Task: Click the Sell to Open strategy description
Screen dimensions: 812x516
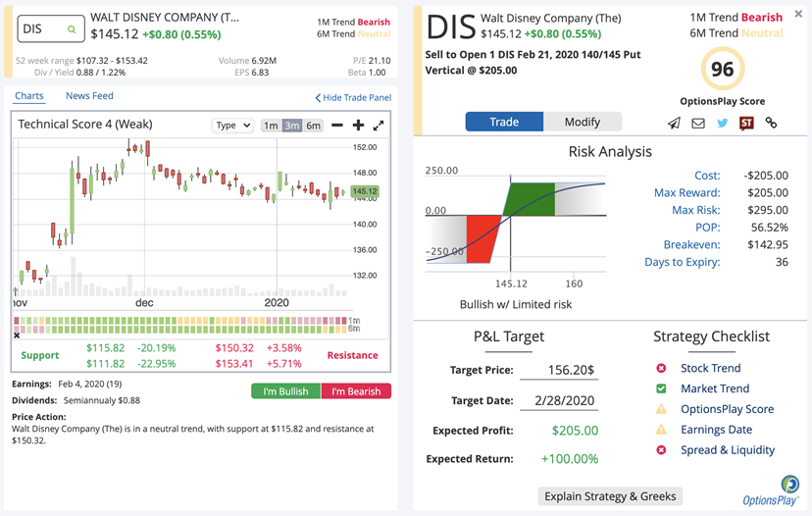Action: tap(533, 62)
